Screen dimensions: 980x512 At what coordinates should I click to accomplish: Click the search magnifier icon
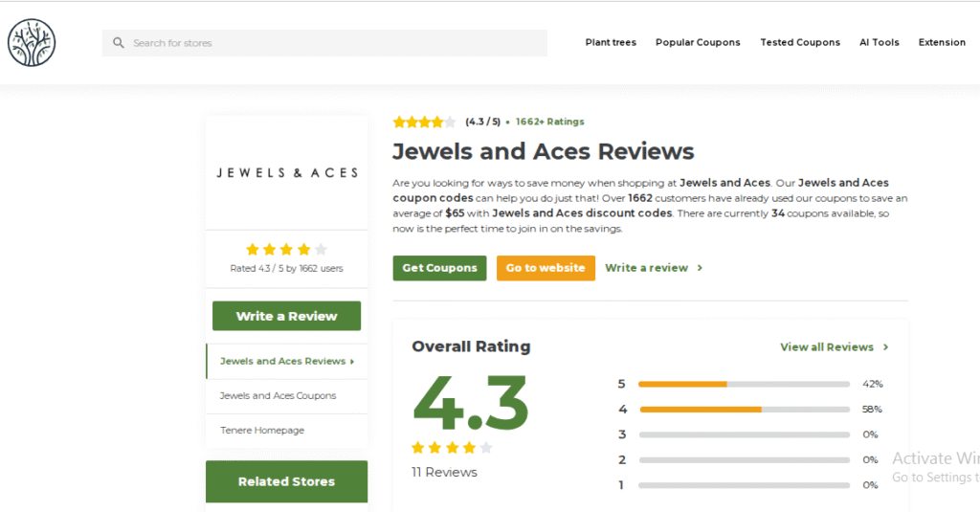(119, 43)
